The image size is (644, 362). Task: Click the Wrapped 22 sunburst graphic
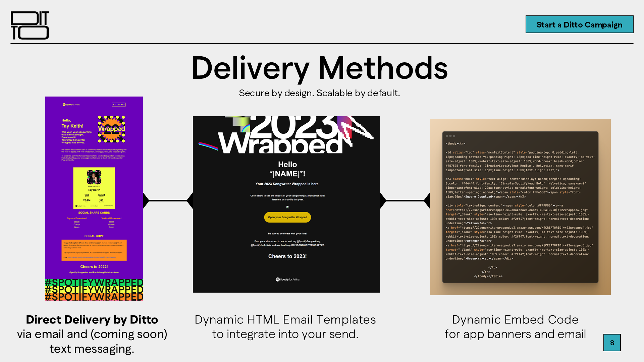click(111, 129)
